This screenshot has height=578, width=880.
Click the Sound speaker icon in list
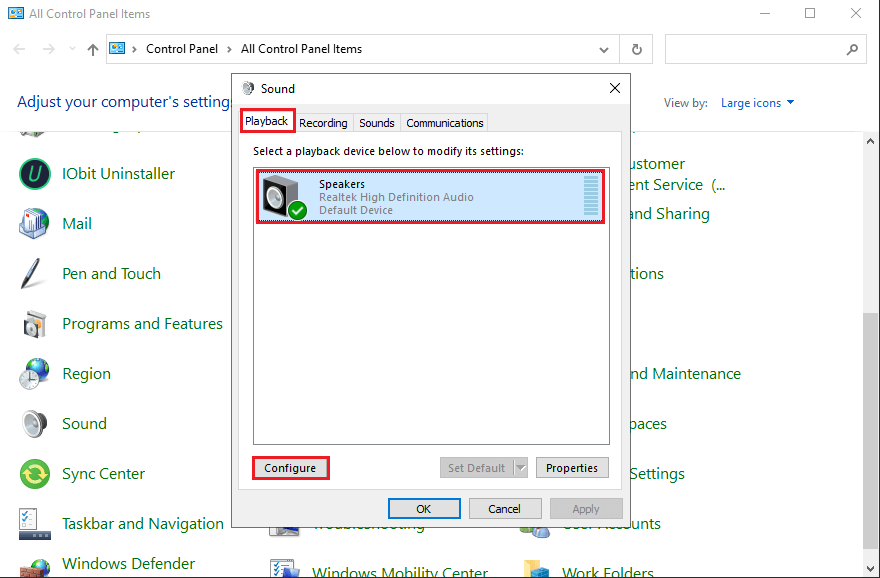tap(35, 424)
